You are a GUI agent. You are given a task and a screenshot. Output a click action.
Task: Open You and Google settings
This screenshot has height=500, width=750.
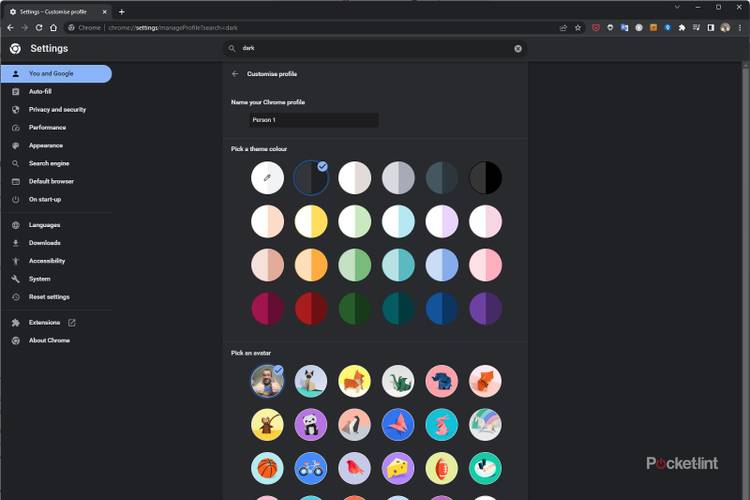coord(56,74)
